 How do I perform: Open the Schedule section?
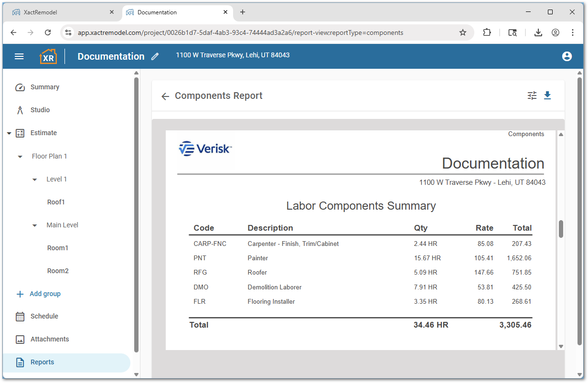pyautogui.click(x=44, y=316)
